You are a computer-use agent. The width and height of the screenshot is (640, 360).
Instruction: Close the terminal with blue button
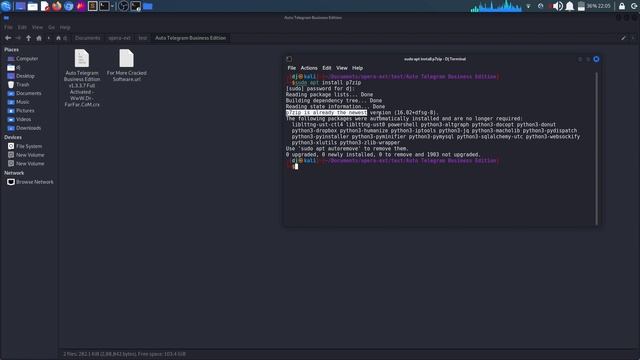(596, 59)
